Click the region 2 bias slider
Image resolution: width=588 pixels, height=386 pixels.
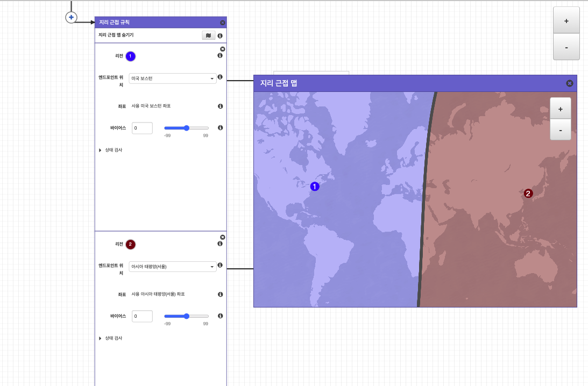tap(186, 316)
